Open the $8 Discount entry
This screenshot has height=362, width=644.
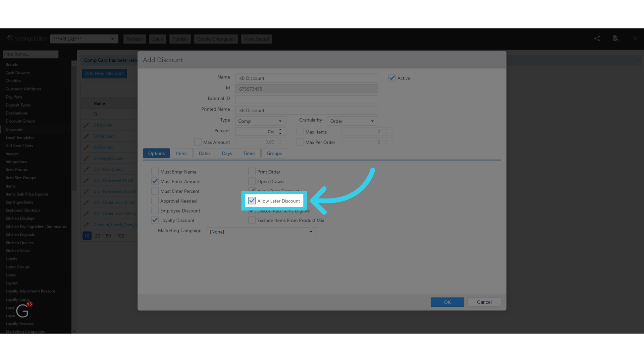point(104,136)
